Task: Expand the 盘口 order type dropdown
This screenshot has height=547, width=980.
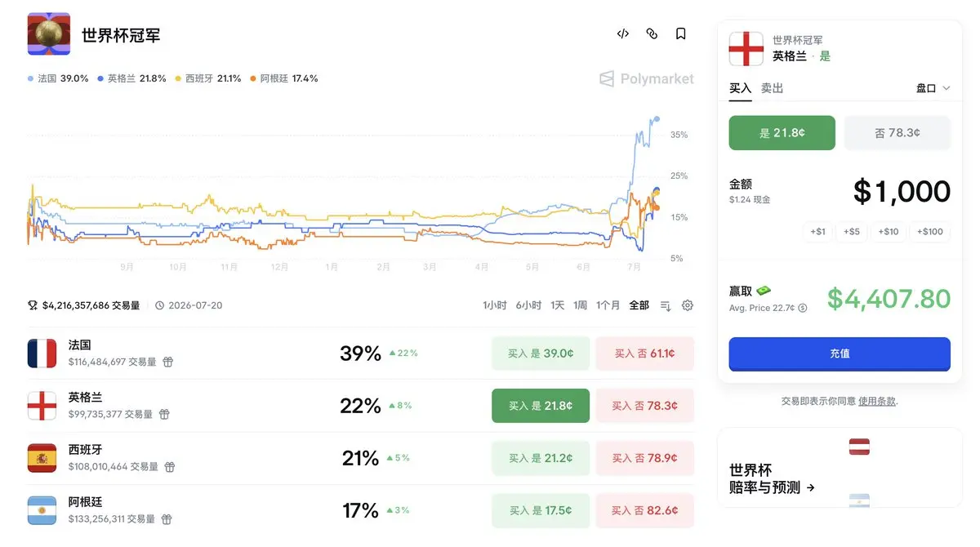Action: point(933,88)
